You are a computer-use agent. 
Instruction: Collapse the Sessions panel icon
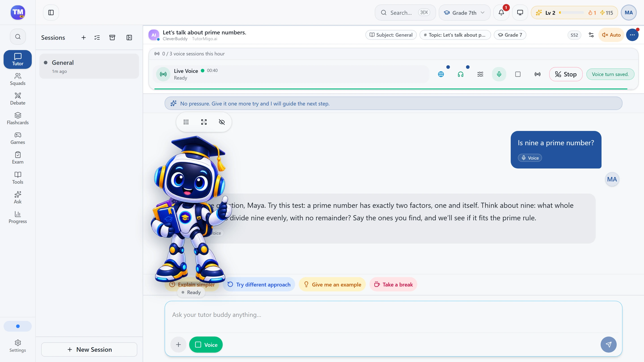pos(129,38)
